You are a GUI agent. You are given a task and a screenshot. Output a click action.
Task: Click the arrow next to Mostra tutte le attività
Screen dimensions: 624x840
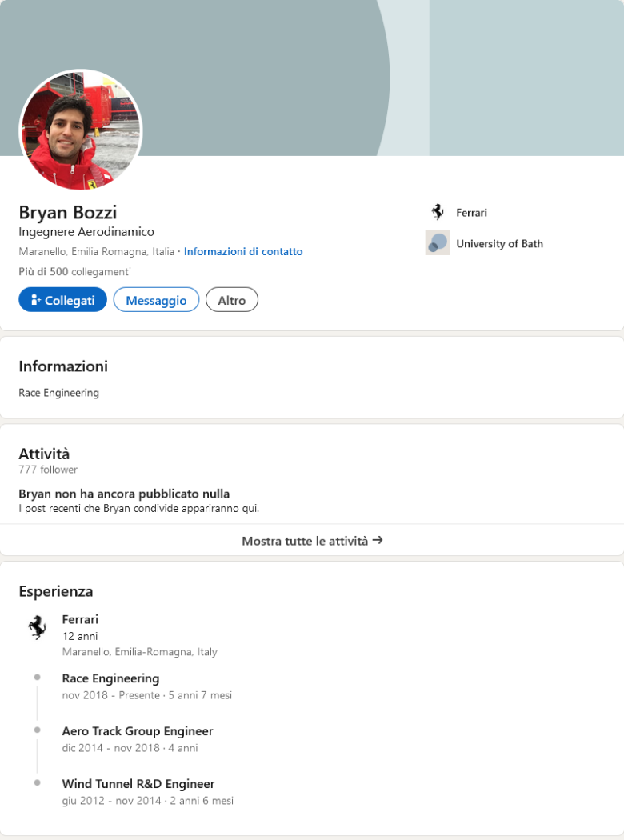(378, 540)
